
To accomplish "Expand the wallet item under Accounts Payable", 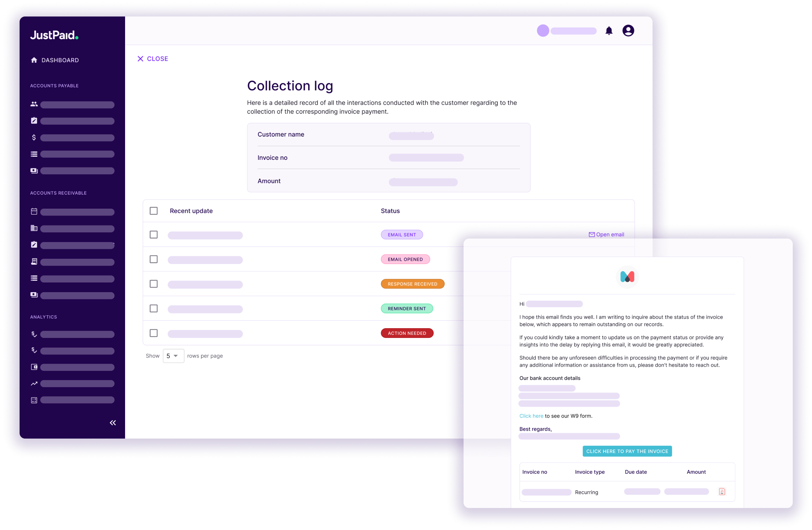I will pos(34,170).
